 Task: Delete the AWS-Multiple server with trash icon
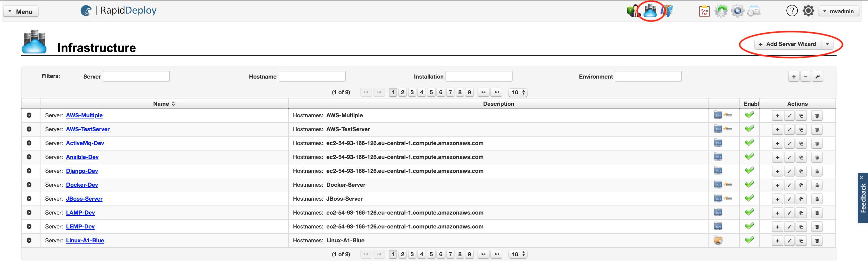(817, 116)
